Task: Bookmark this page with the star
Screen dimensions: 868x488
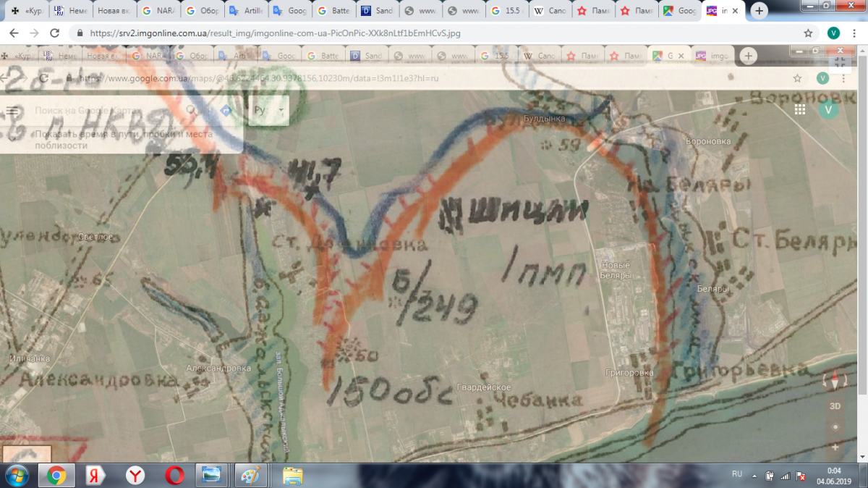Action: (x=808, y=33)
